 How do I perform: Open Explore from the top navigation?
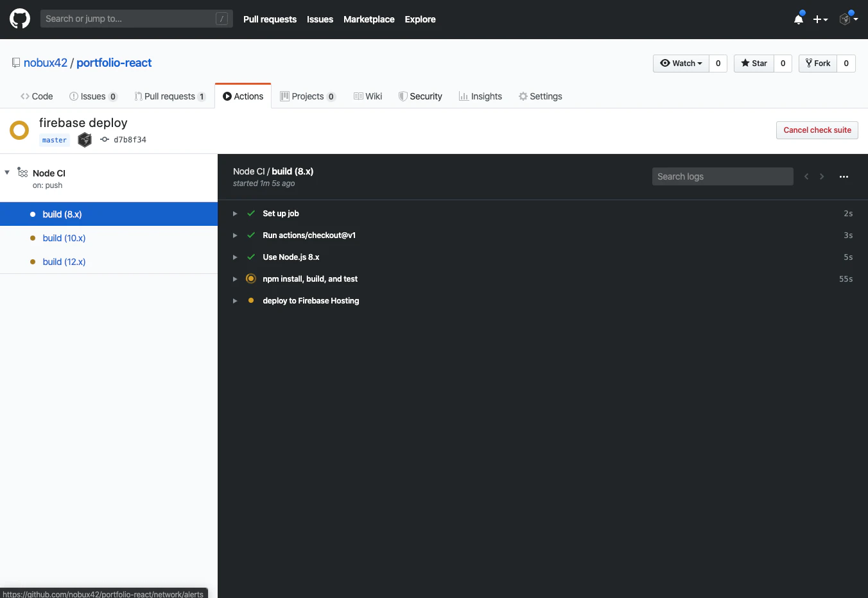[420, 19]
